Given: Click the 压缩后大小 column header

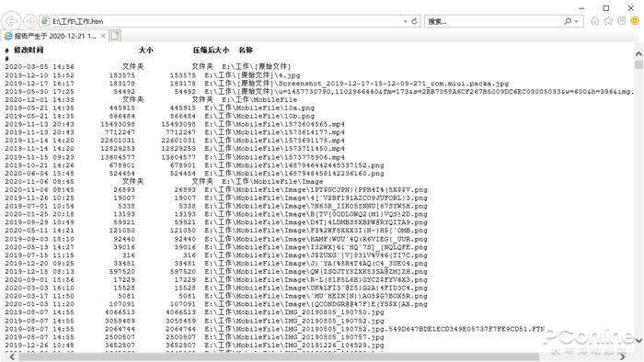Looking at the screenshot, I should pos(211,50).
